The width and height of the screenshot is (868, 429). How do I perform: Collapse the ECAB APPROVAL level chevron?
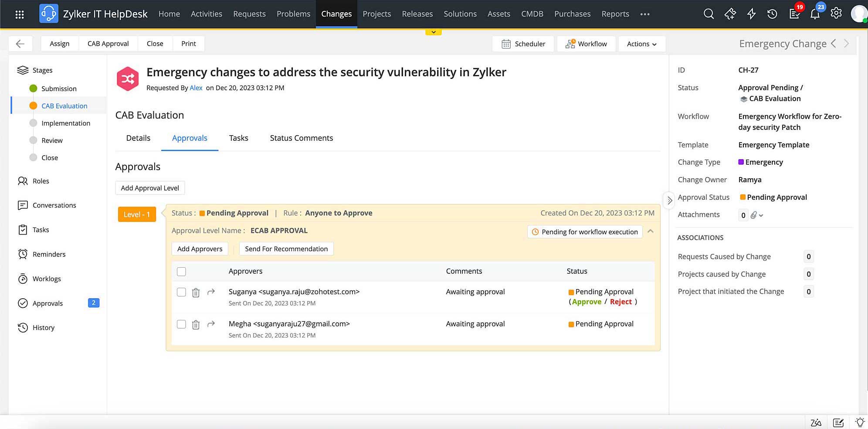651,232
